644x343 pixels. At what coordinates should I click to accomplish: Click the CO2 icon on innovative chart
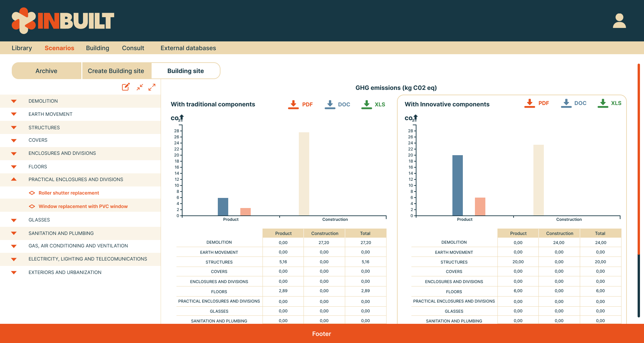click(411, 118)
